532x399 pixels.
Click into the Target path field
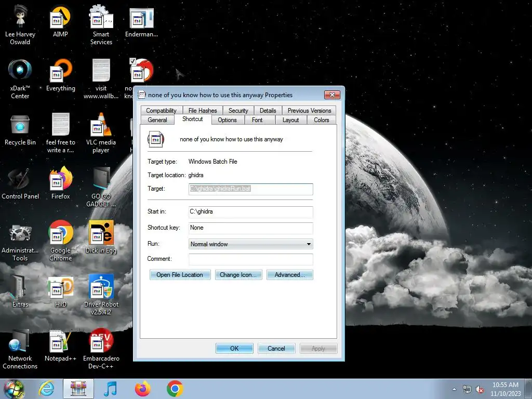tap(251, 189)
